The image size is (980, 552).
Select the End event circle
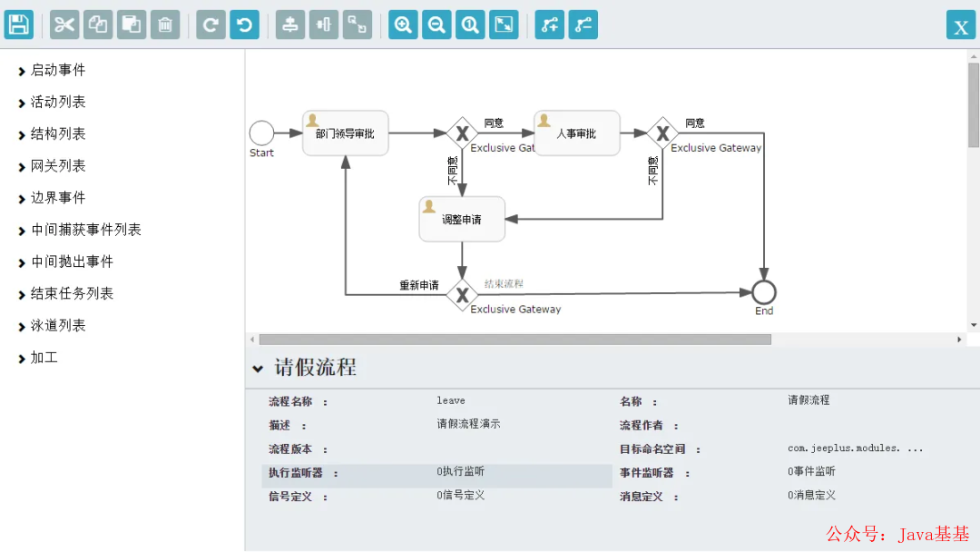[x=764, y=292]
